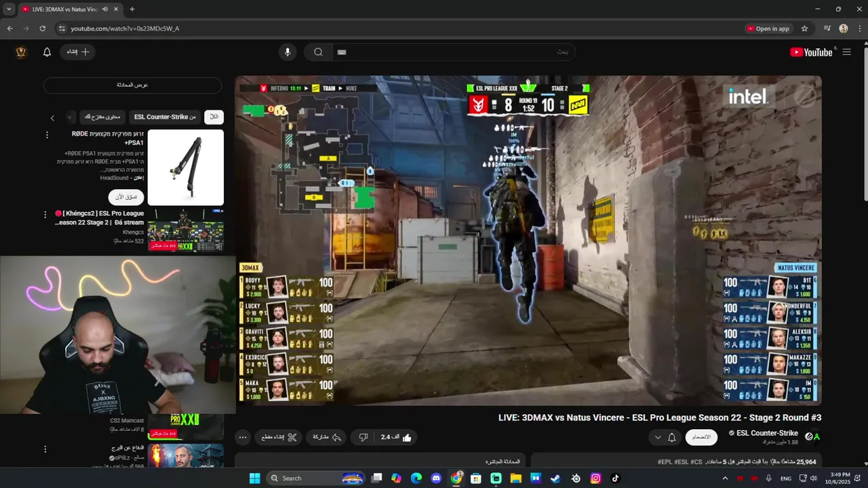Click the 'إنشاء' Create button

click(x=78, y=52)
